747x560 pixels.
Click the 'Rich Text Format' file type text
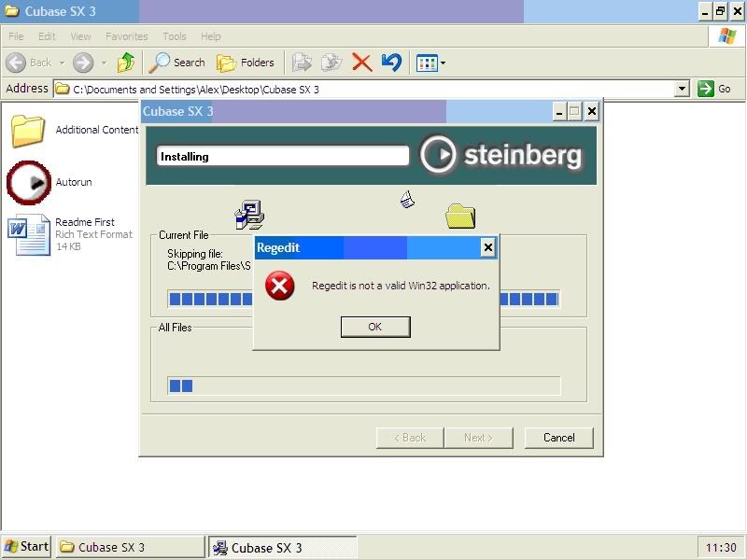coord(94,234)
